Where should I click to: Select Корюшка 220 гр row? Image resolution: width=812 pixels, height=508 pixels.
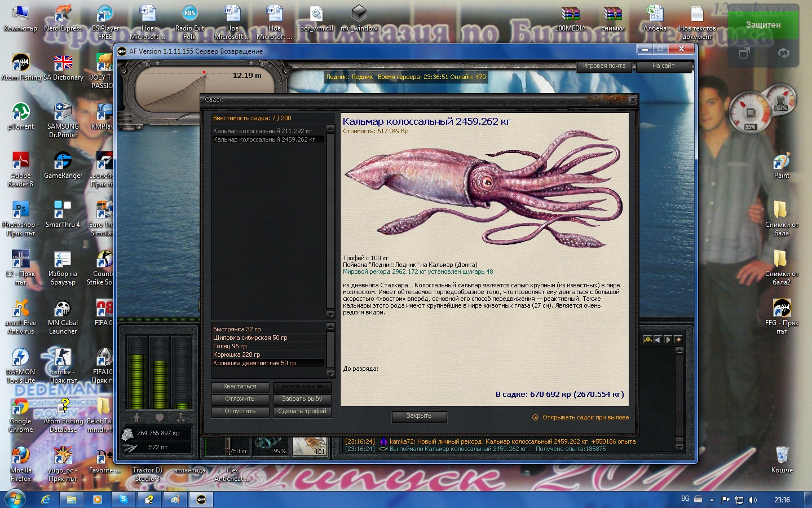point(268,354)
